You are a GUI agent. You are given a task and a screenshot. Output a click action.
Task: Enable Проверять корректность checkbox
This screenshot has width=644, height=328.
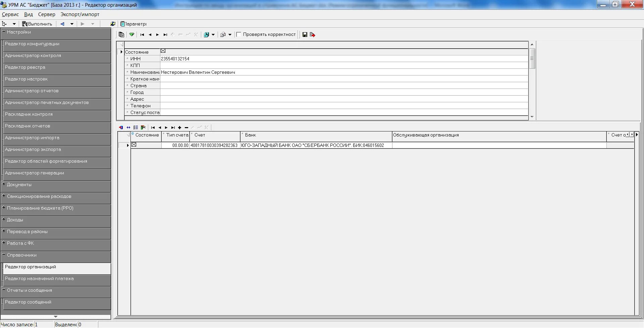point(239,35)
